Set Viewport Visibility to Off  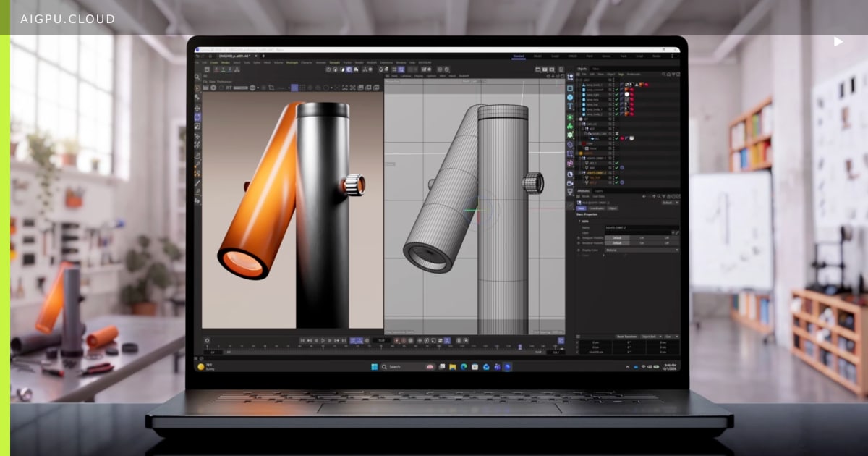pos(667,237)
